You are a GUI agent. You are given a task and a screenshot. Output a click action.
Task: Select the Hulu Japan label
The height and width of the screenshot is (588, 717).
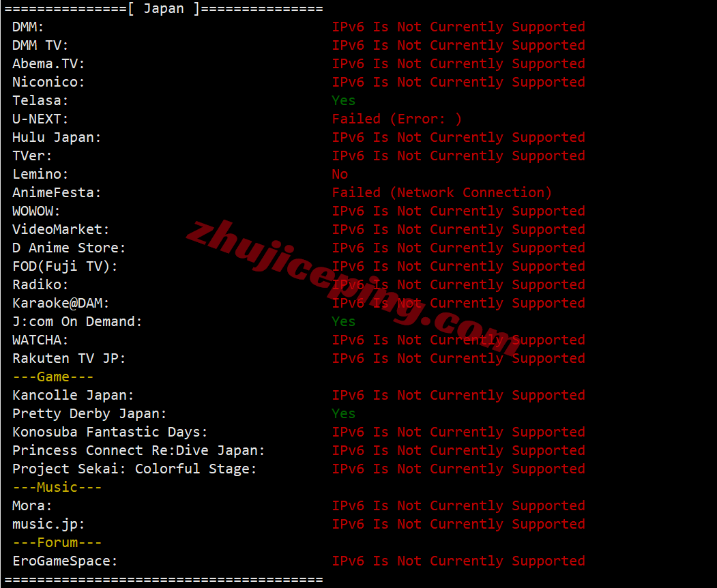click(x=57, y=138)
